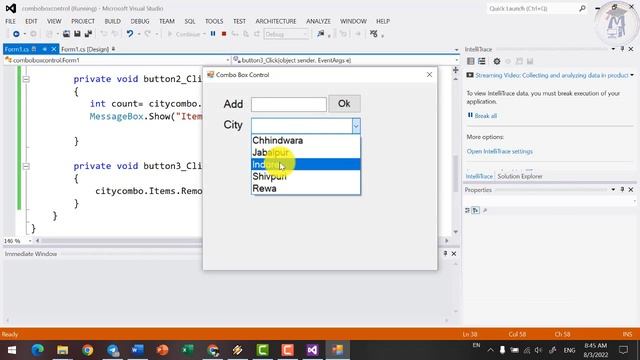Image resolution: width=640 pixels, height=360 pixels.
Task: Open the Word taskbar icon
Action: point(138,350)
